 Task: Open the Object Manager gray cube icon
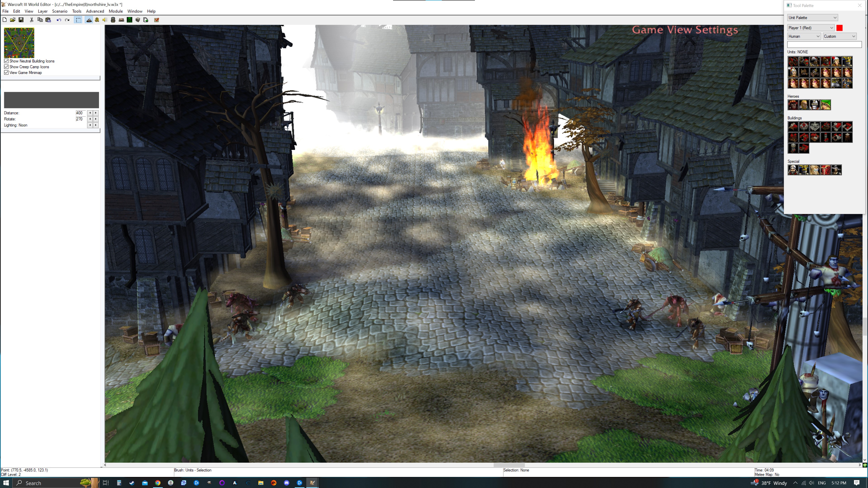138,20
